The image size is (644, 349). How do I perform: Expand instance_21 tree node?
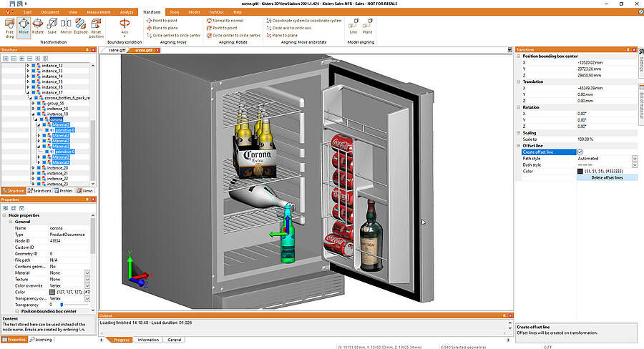coord(33,173)
